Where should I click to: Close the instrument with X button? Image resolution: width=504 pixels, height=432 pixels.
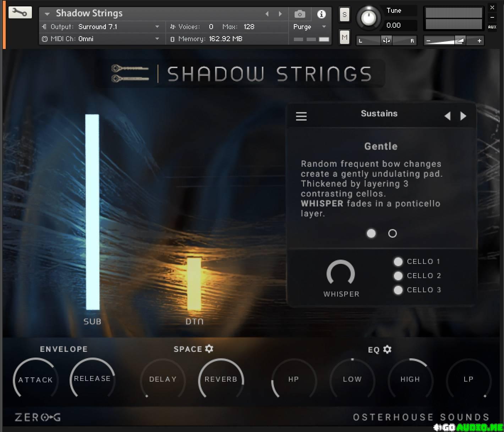(492, 7)
